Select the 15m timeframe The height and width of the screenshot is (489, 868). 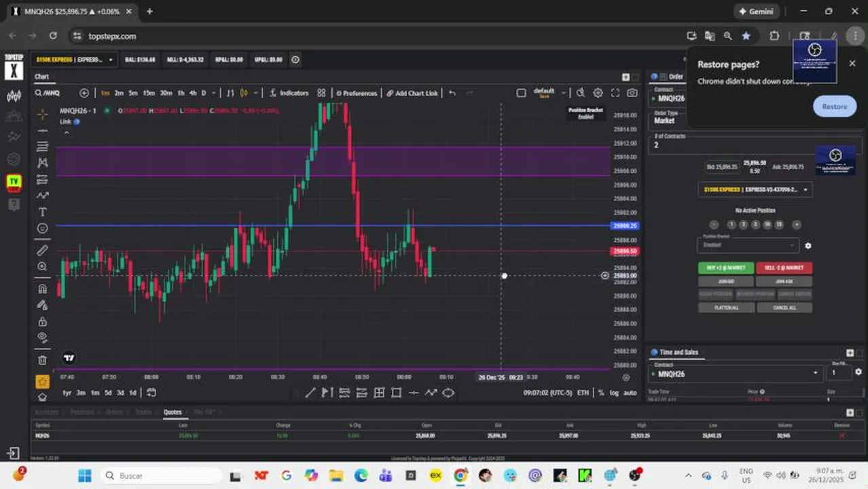click(149, 93)
